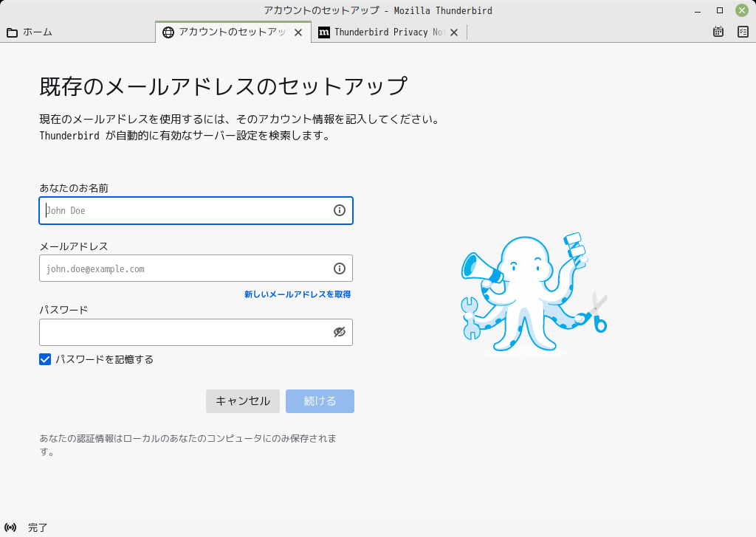The image size is (756, 537).
Task: Select the アカウントのセットアップ tab
Action: [x=233, y=32]
